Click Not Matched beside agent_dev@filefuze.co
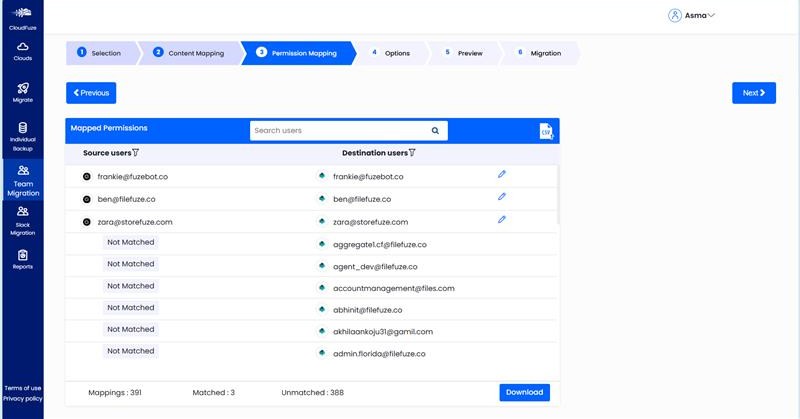This screenshot has height=419, width=800. 131,264
